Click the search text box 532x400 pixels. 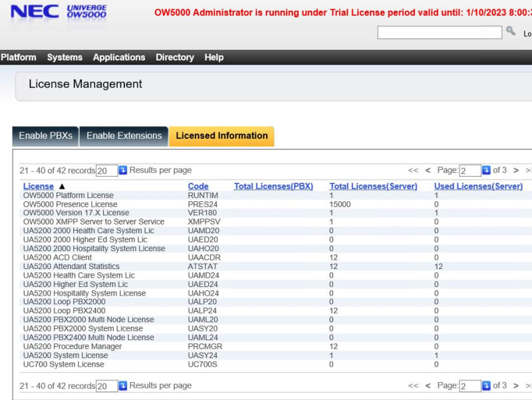tap(440, 33)
